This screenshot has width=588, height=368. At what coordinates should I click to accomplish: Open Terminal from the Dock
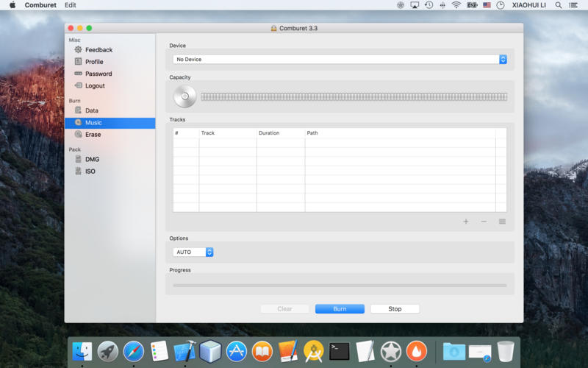pyautogui.click(x=340, y=352)
